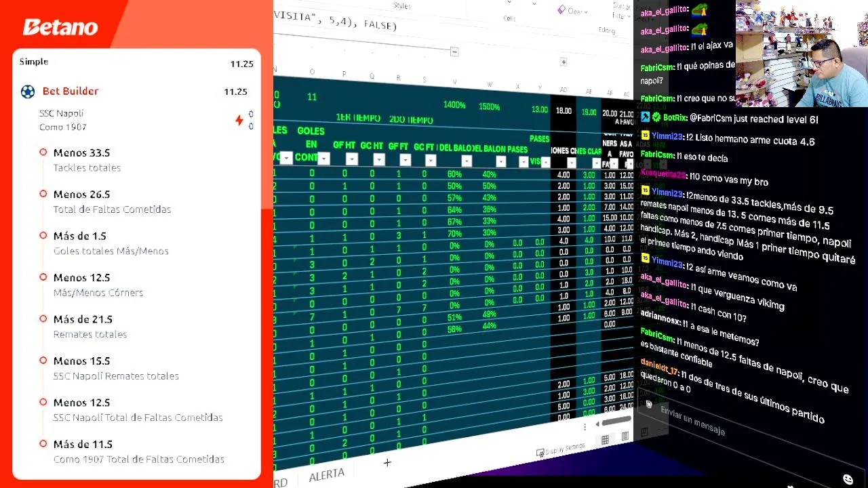Click the 'Como 1907' team name under SSC Napoli
868x488 pixels.
[63, 127]
